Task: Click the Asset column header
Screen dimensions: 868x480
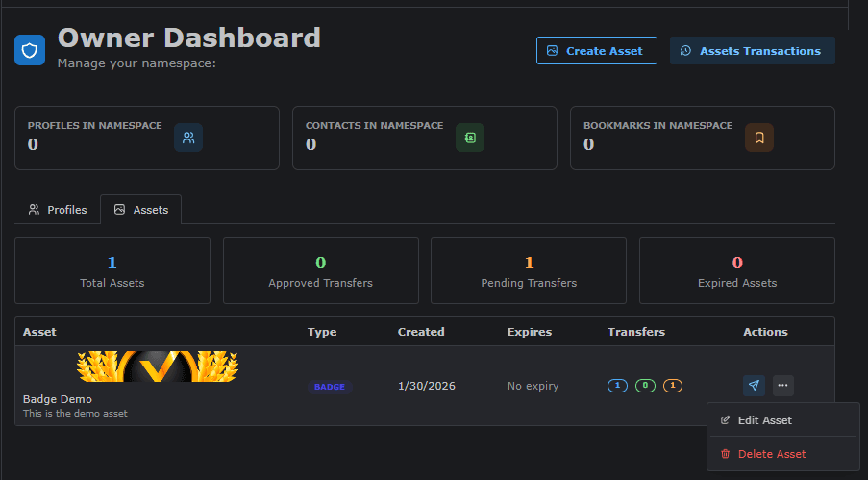Action: tap(39, 332)
